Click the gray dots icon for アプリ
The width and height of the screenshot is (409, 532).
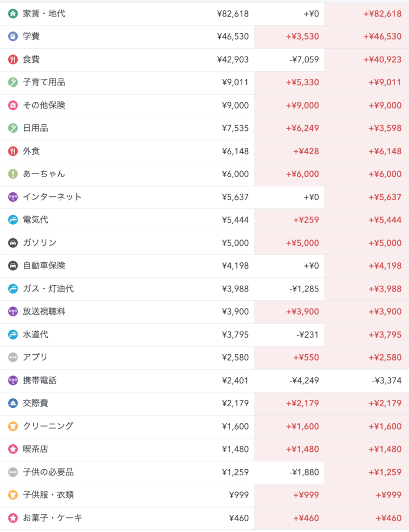point(13,357)
